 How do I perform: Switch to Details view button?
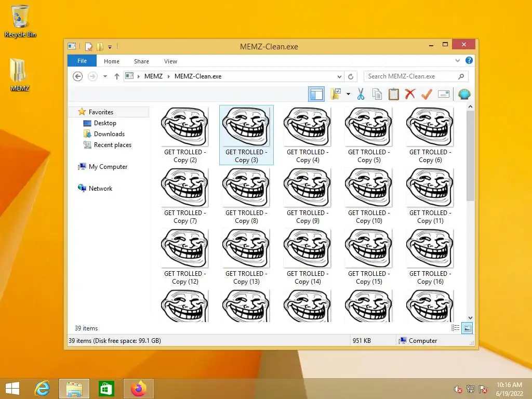pos(455,328)
